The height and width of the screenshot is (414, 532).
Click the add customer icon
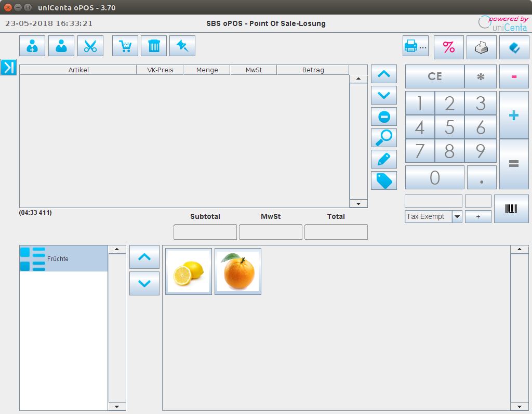pyautogui.click(x=32, y=46)
